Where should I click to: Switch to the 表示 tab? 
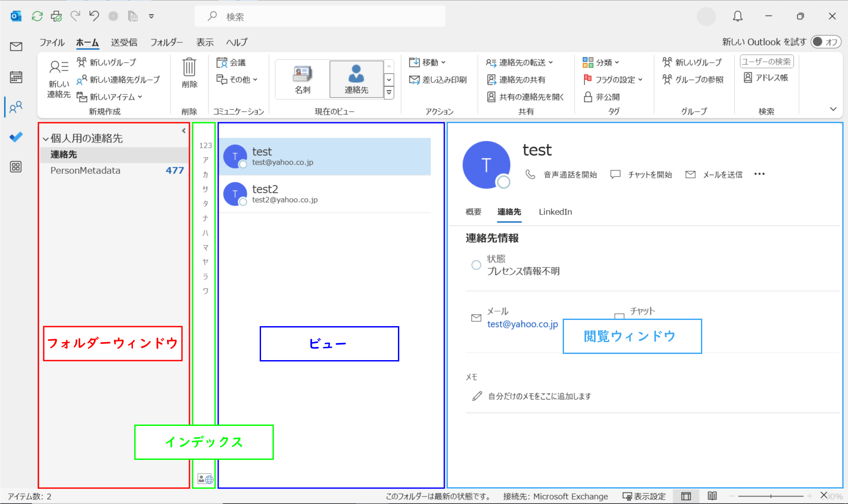coord(205,42)
